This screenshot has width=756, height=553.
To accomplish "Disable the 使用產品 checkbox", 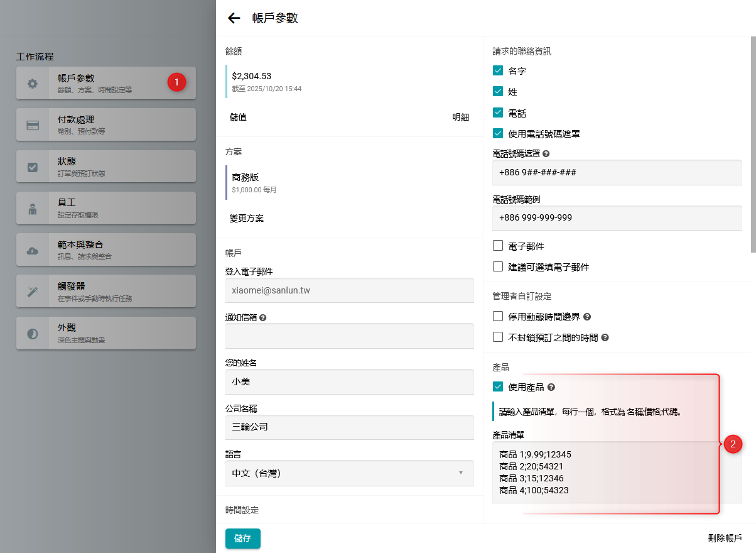I will pos(498,387).
